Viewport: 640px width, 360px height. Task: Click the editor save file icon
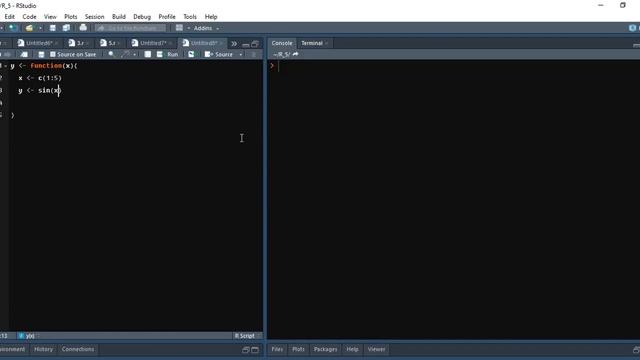pos(41,54)
